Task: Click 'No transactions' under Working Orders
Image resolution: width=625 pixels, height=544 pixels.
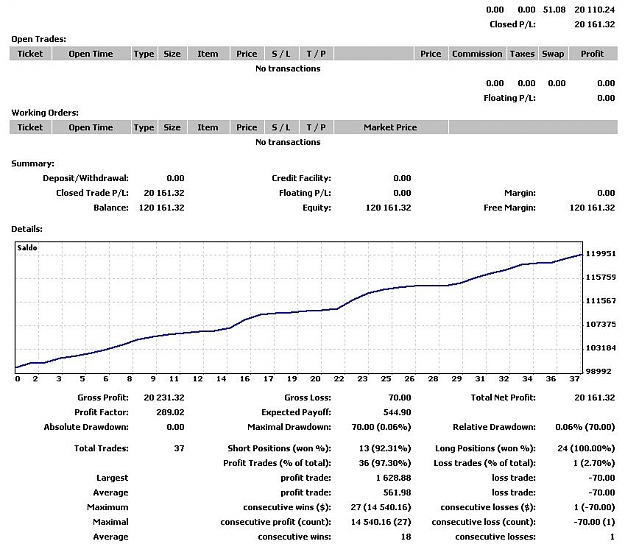Action: pos(288,142)
